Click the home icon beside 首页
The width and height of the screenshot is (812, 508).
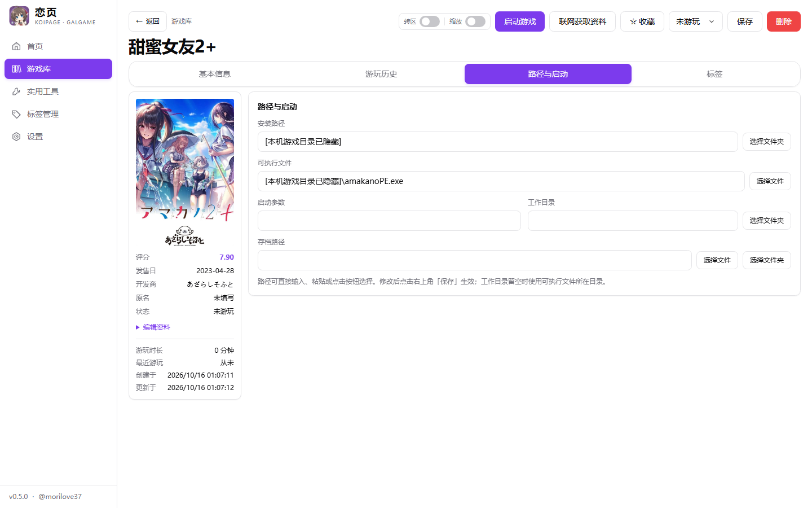tap(16, 46)
